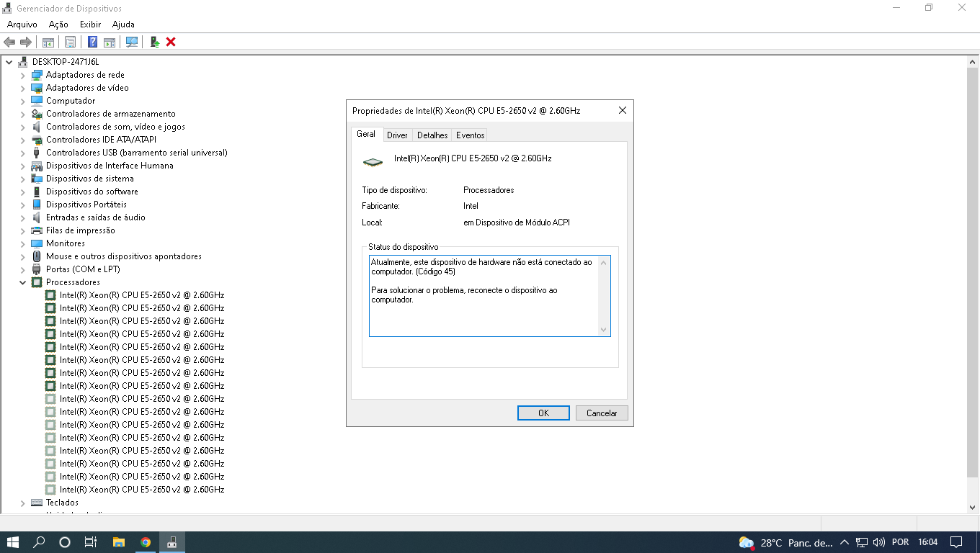Open File Explorer from the taskbar
Image resolution: width=980 pixels, height=553 pixels.
119,542
